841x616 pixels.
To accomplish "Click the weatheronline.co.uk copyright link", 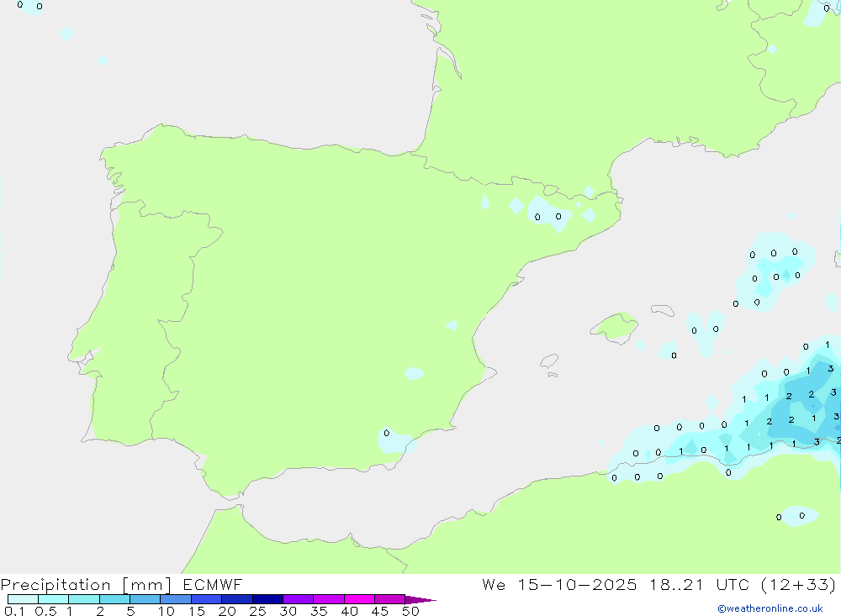I will click(770, 608).
